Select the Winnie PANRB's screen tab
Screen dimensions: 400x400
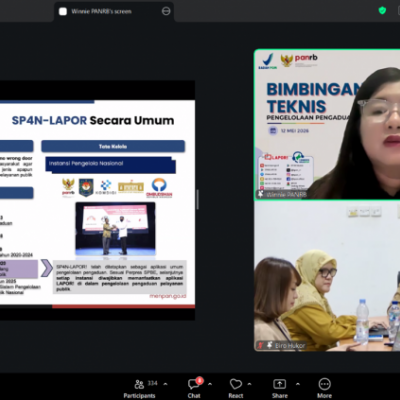[114, 12]
